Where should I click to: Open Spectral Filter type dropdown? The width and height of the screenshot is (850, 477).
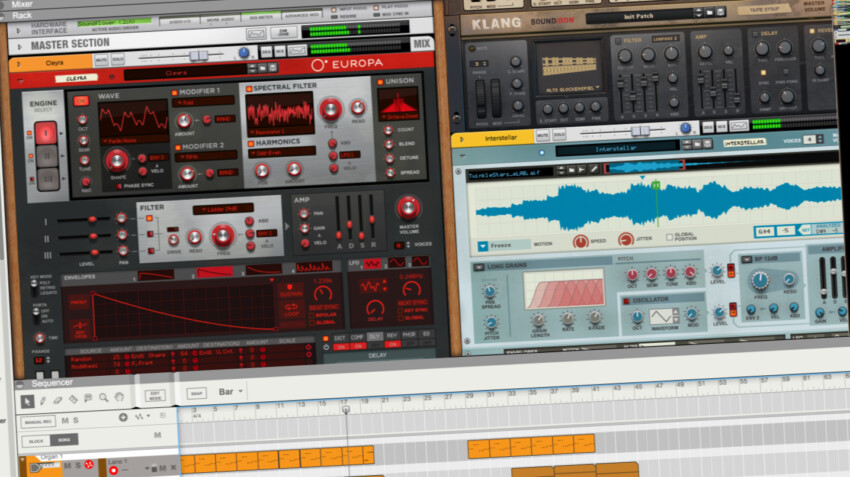(280, 132)
